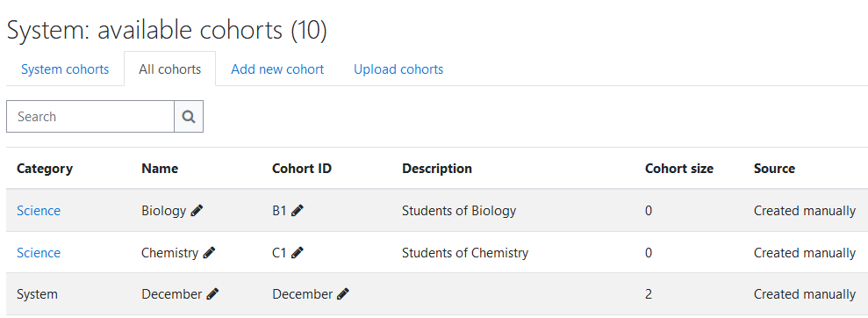Click pencil icon next to Chemistry name

pyautogui.click(x=209, y=253)
